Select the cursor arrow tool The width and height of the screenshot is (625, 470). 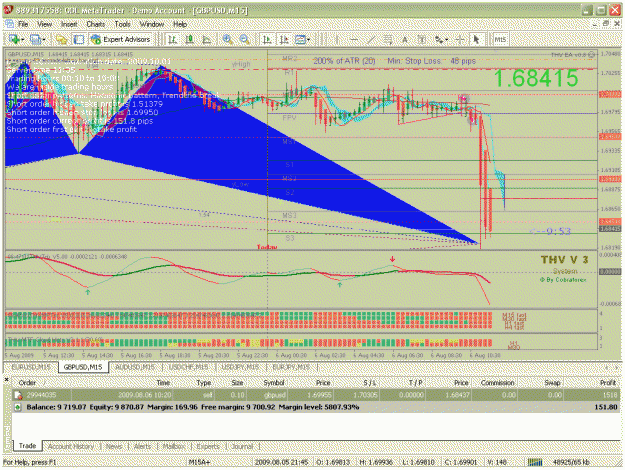(476, 39)
